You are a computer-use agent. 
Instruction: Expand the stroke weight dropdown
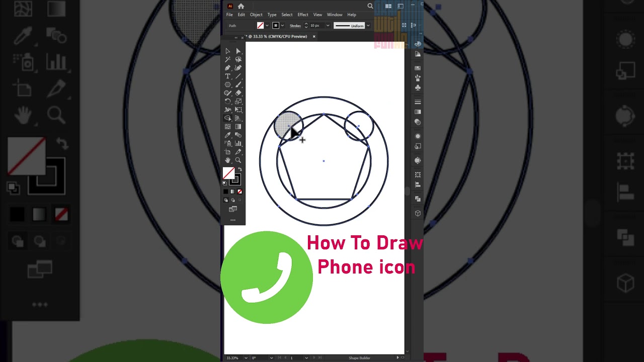point(328,26)
